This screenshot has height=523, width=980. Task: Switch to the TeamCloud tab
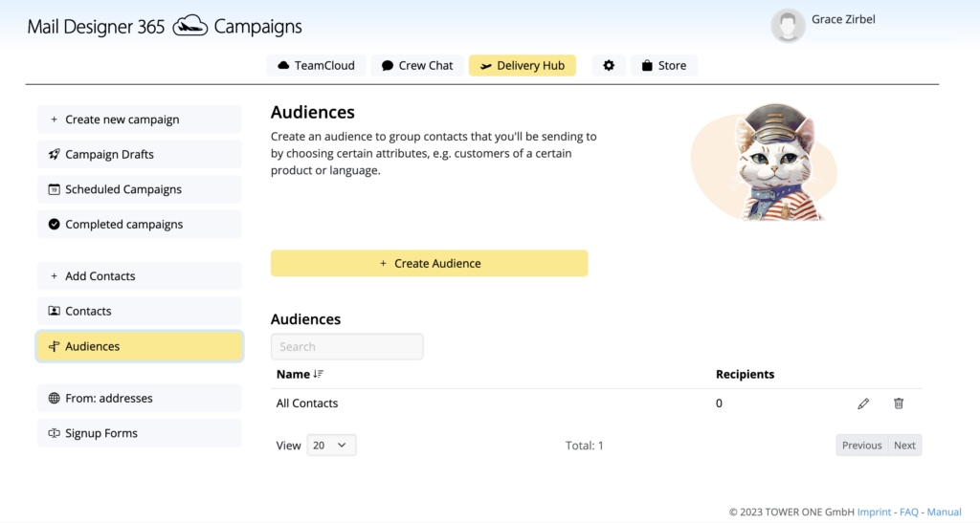coord(316,66)
